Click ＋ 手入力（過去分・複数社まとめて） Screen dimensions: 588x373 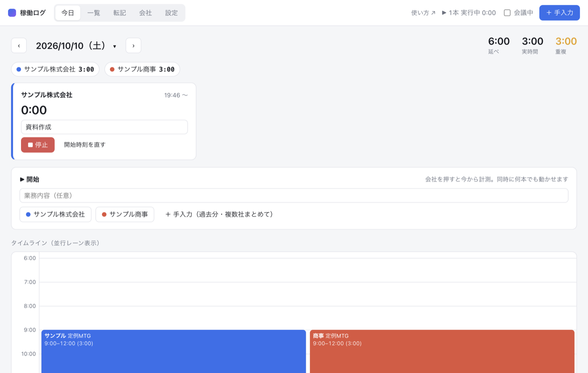[220, 214]
